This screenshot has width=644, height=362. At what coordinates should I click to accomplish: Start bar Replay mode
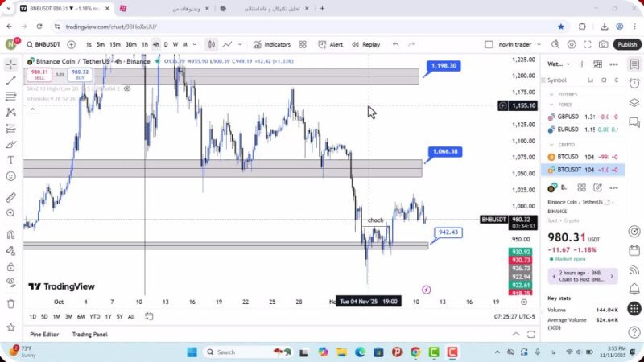pos(365,45)
